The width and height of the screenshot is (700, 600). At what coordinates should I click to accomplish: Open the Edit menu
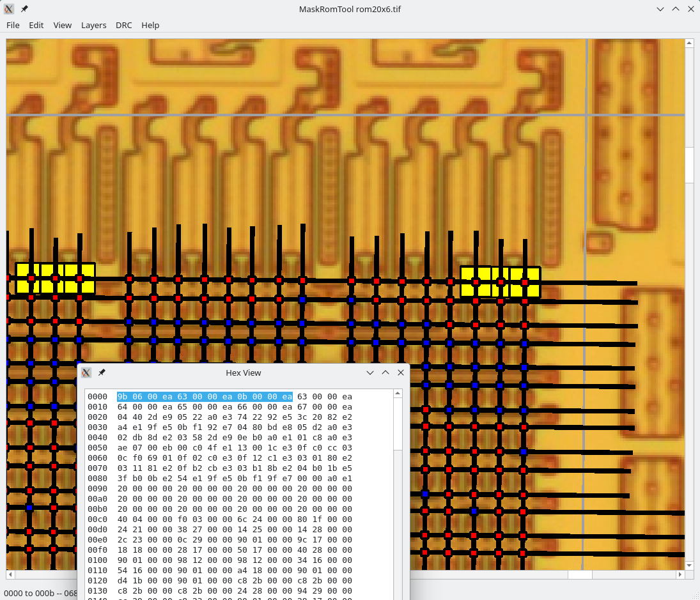(36, 25)
